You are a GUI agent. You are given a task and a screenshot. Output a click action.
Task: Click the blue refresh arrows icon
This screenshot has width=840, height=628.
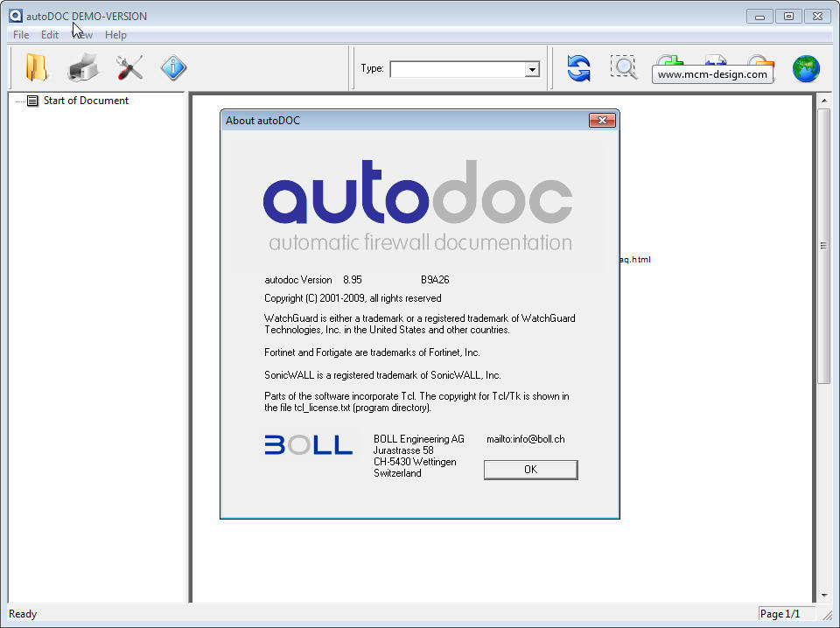578,68
